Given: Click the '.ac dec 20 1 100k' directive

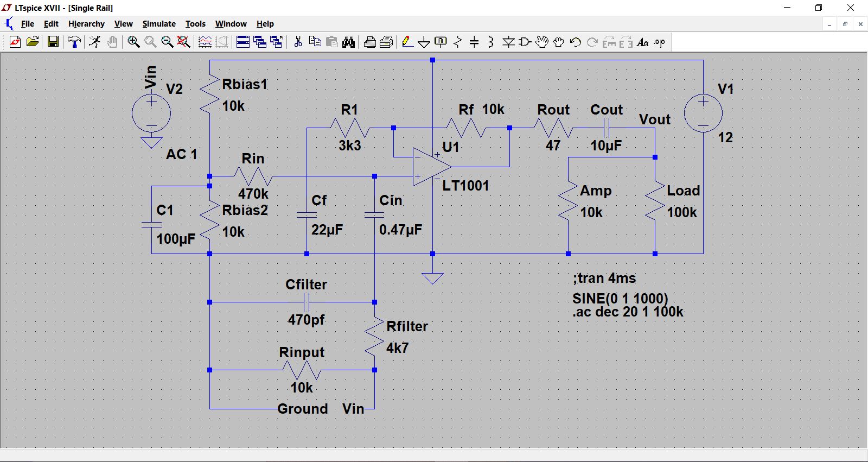Looking at the screenshot, I should pyautogui.click(x=628, y=312).
